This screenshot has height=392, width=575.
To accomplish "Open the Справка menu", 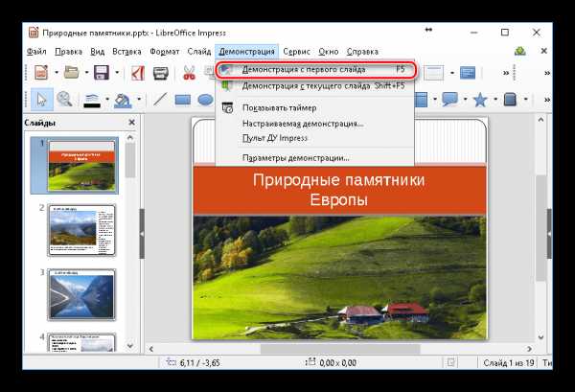I will click(362, 52).
